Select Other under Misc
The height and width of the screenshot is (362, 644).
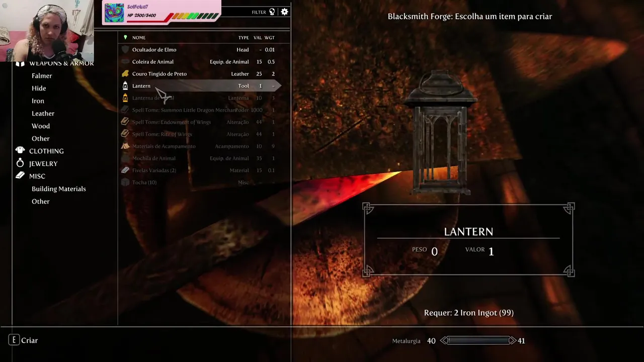coord(41,202)
